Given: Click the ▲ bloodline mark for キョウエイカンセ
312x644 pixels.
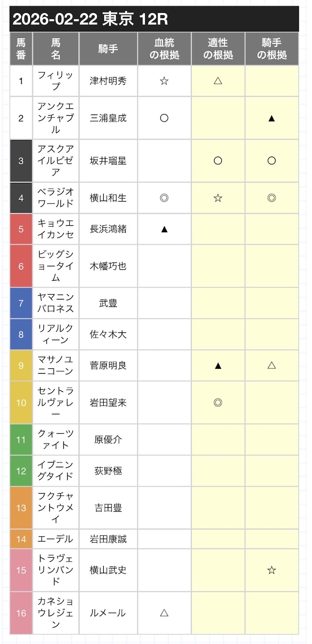Looking at the screenshot, I should coord(164,229).
